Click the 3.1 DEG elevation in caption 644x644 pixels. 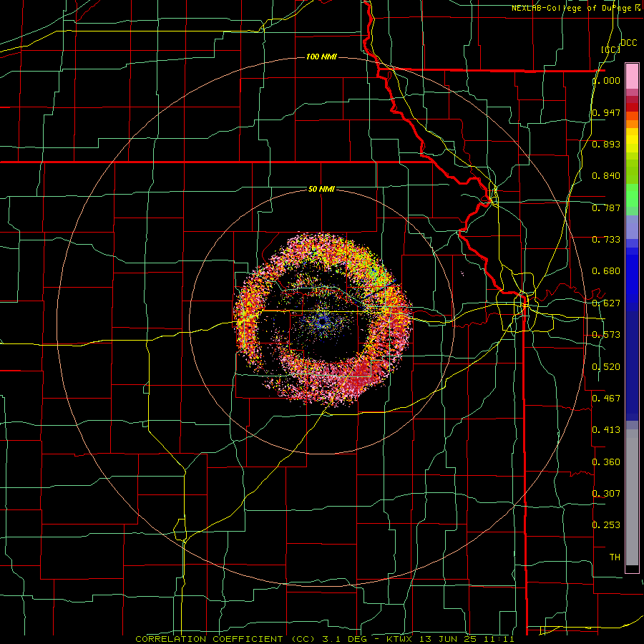click(x=345, y=639)
